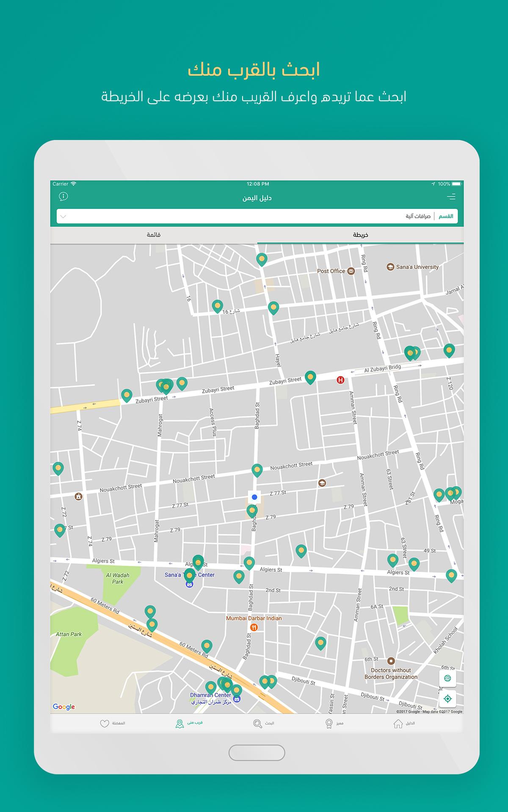Select ATM pin at Nouakchott and Baghdad St

coord(257,471)
